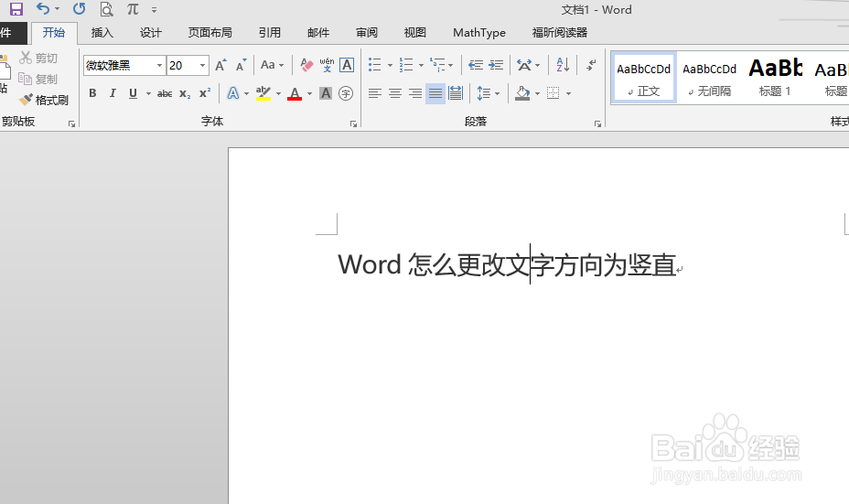849x504 pixels.
Task: Open font color dropdown arrow
Action: pyautogui.click(x=310, y=93)
